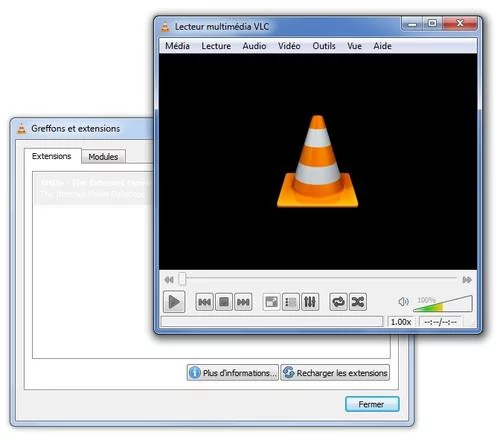Toggle loop repeat mode
The image size is (500, 440).
pyautogui.click(x=338, y=302)
